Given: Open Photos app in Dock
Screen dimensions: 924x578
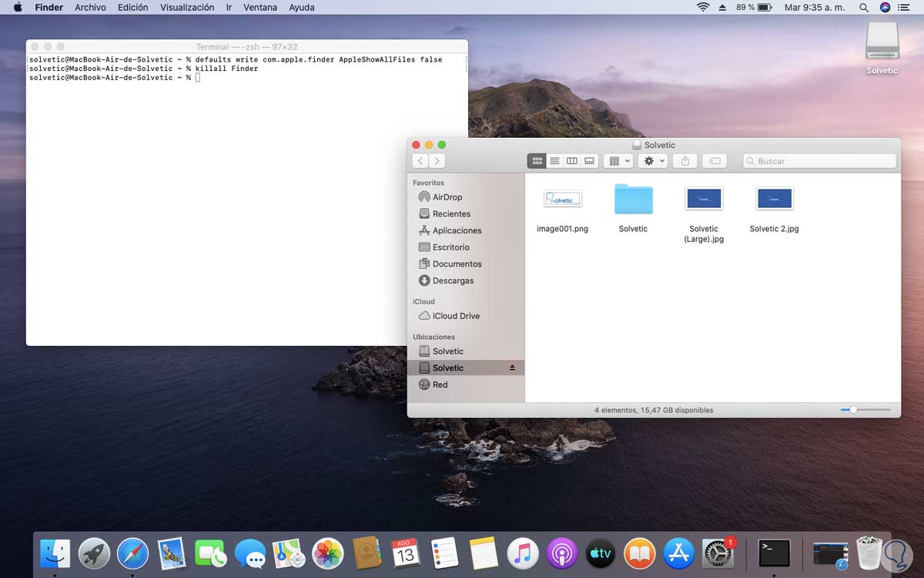Looking at the screenshot, I should coord(327,553).
